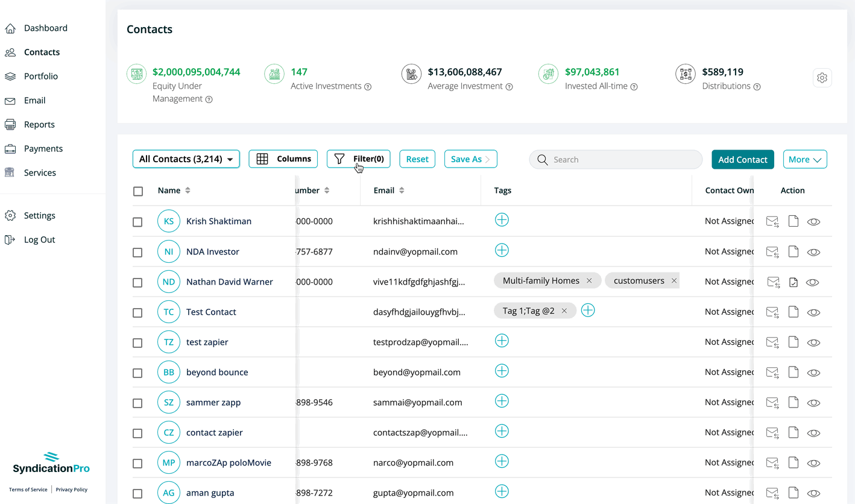Expand the More dropdown menu

coord(805,159)
